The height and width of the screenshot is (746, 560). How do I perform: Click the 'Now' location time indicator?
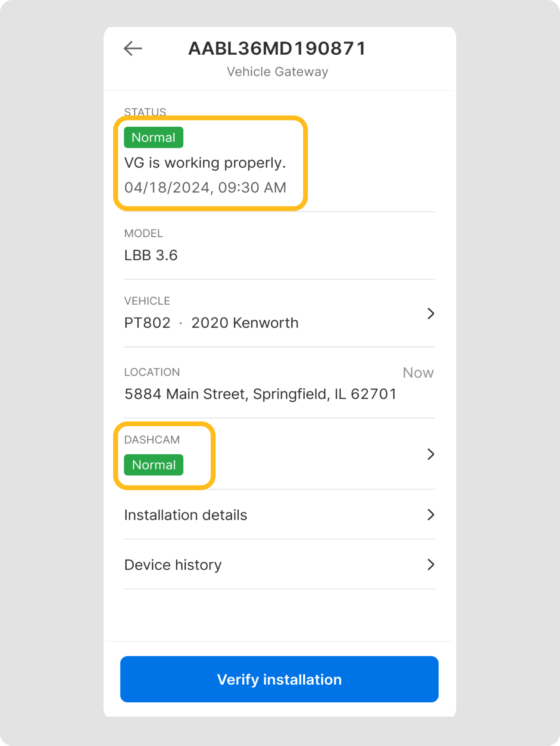pos(418,373)
